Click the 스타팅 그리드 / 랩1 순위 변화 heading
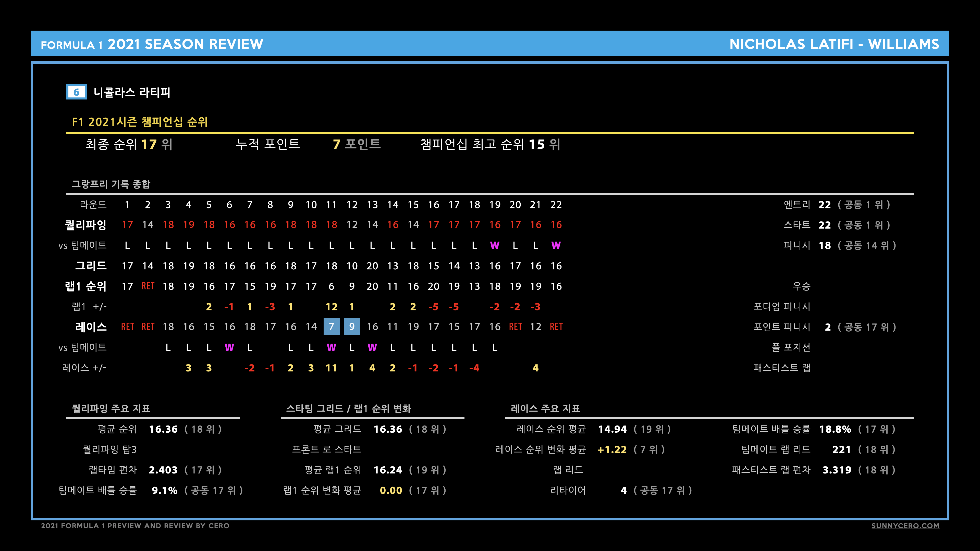980x551 pixels. 348,408
